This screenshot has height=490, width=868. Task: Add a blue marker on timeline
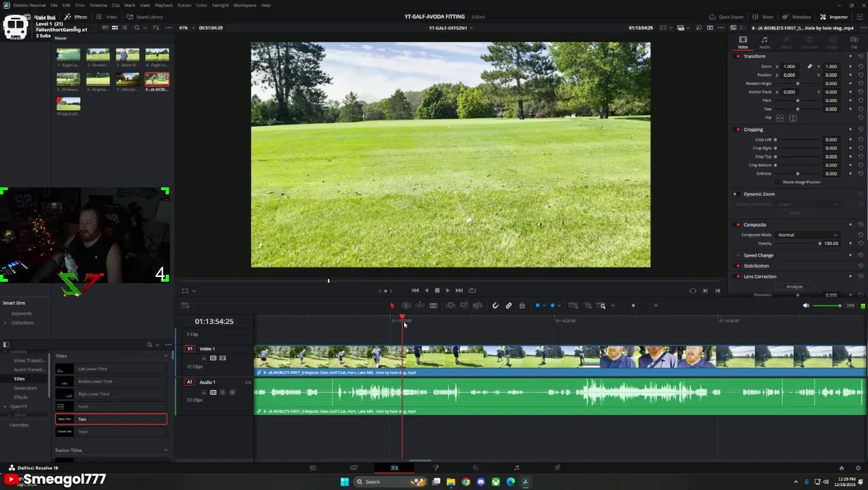[552, 306]
